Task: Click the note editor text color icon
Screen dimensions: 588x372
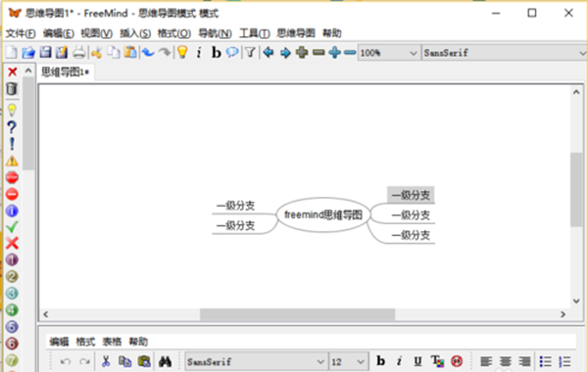Action: pos(437,361)
